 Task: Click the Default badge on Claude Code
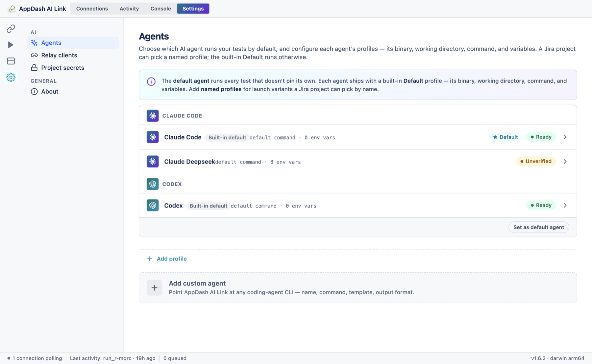pyautogui.click(x=505, y=137)
